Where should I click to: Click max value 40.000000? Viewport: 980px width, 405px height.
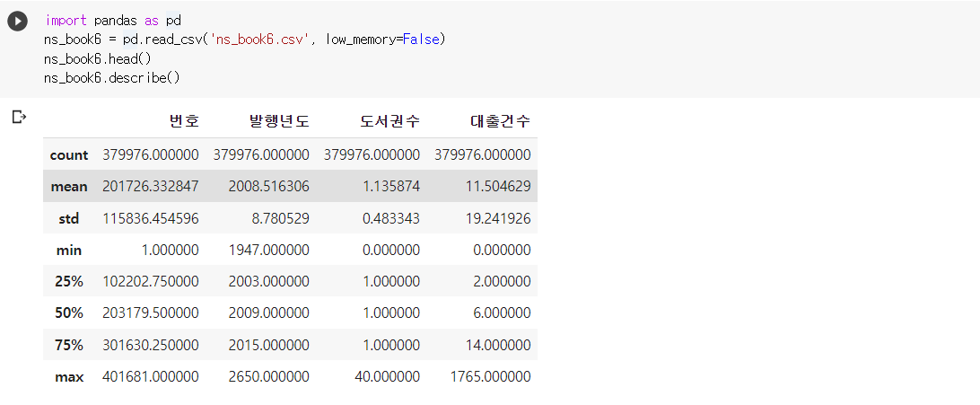coord(387,377)
